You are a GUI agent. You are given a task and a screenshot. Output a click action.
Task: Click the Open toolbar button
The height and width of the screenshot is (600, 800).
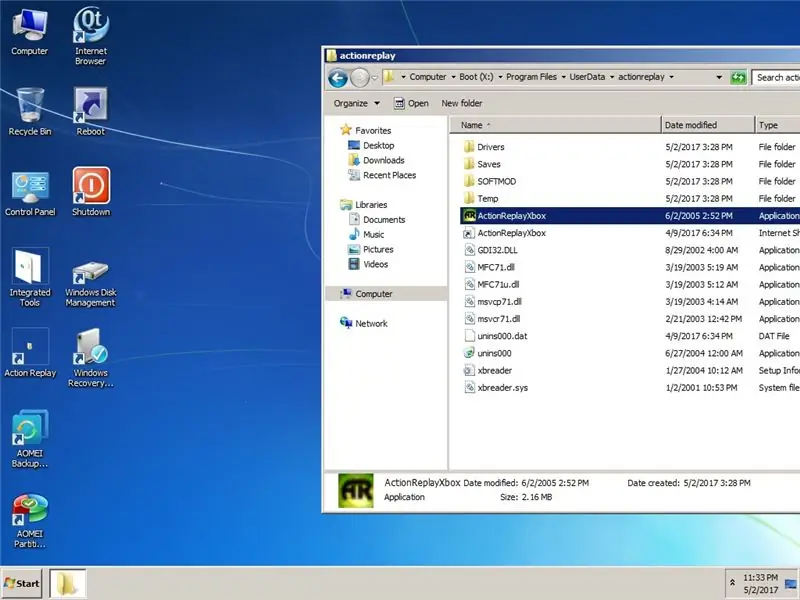coord(411,103)
